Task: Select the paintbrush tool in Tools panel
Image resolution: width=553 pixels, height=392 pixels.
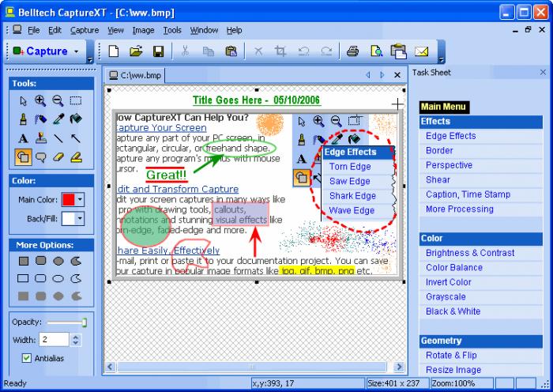Action: (23, 119)
